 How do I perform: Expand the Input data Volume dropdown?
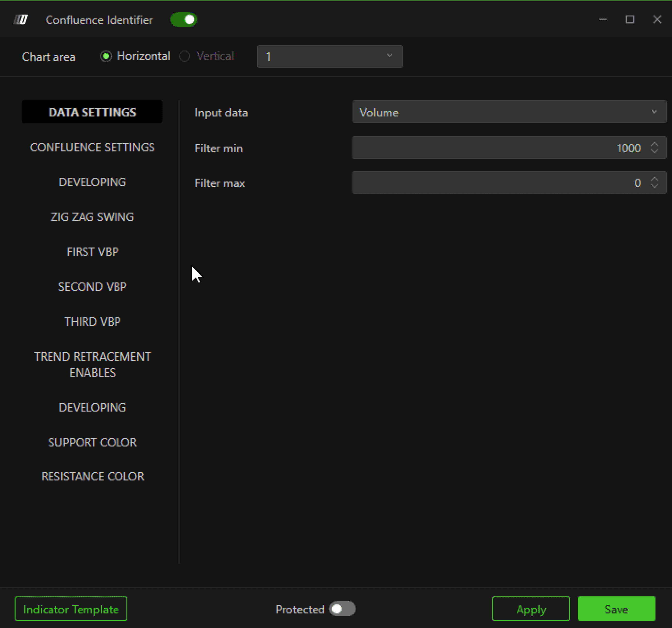tap(509, 112)
